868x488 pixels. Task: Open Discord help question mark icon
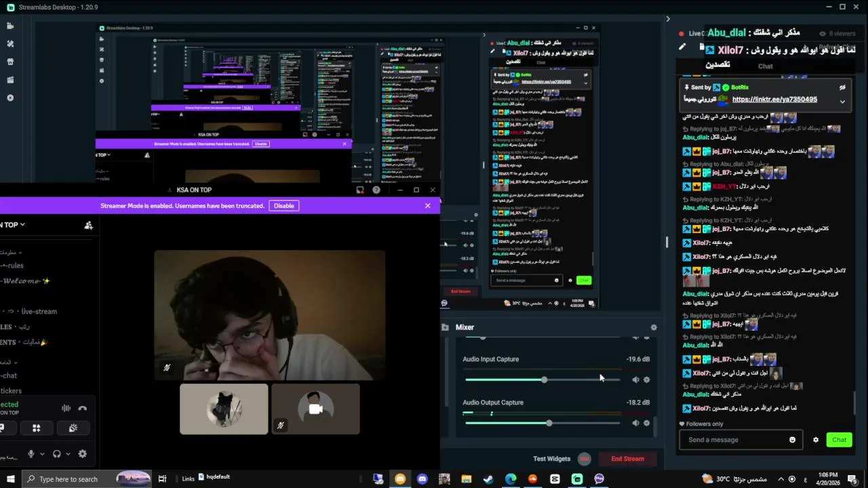pos(376,190)
